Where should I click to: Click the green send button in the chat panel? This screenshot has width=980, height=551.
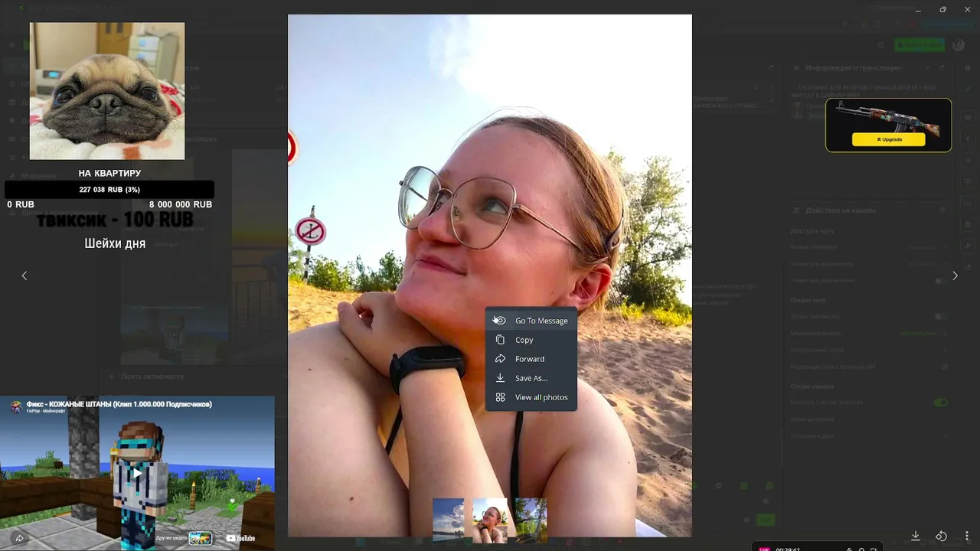(765, 520)
